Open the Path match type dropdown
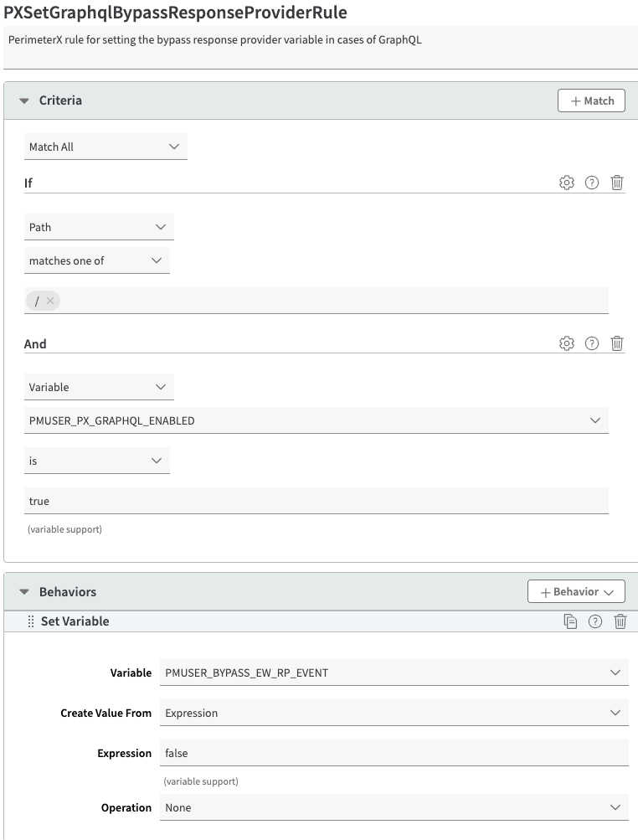The height and width of the screenshot is (840, 638). 99,227
